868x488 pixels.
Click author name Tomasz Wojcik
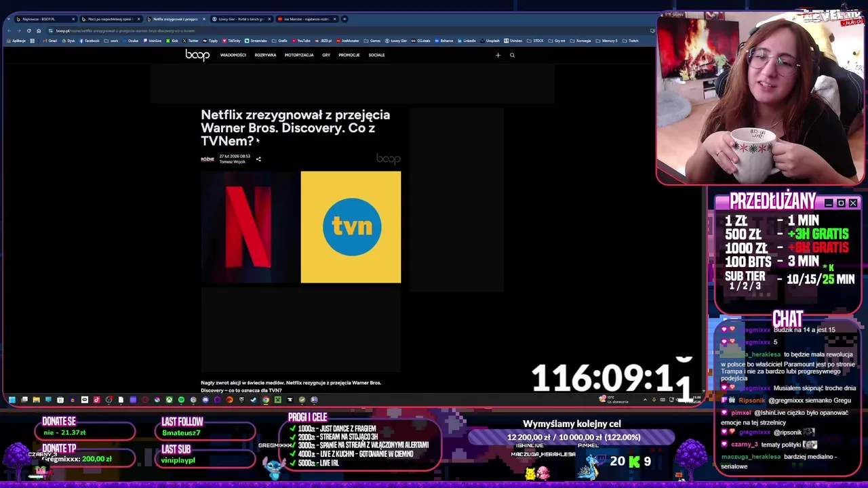coord(233,162)
